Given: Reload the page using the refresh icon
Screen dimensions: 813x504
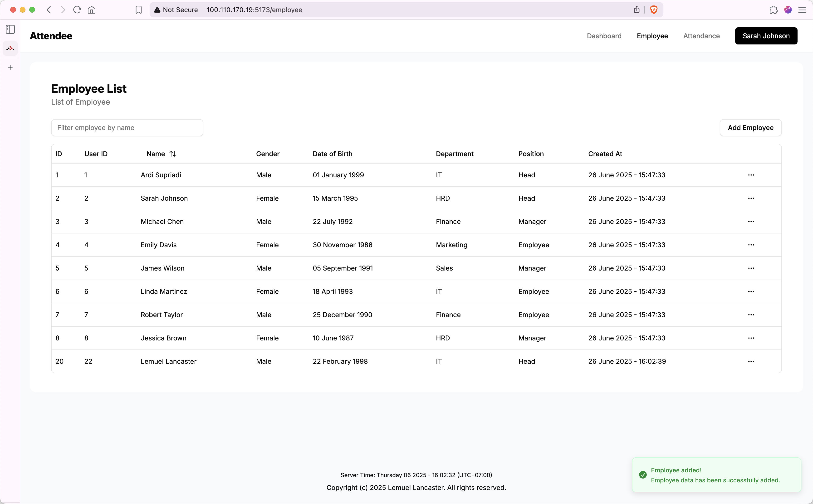Looking at the screenshot, I should [x=77, y=10].
